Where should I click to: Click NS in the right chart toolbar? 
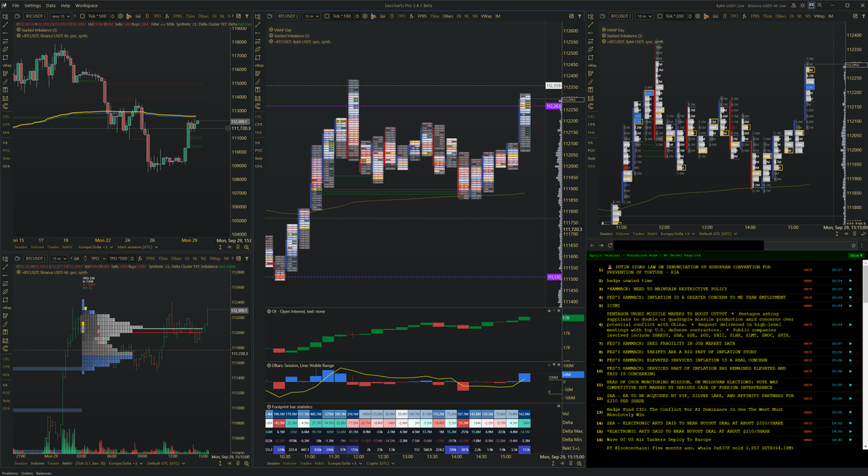pyautogui.click(x=808, y=16)
